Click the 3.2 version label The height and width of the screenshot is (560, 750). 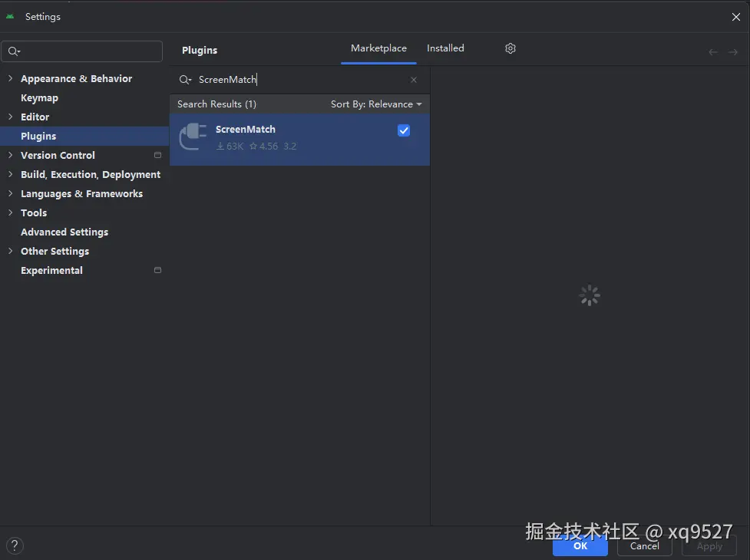click(290, 147)
